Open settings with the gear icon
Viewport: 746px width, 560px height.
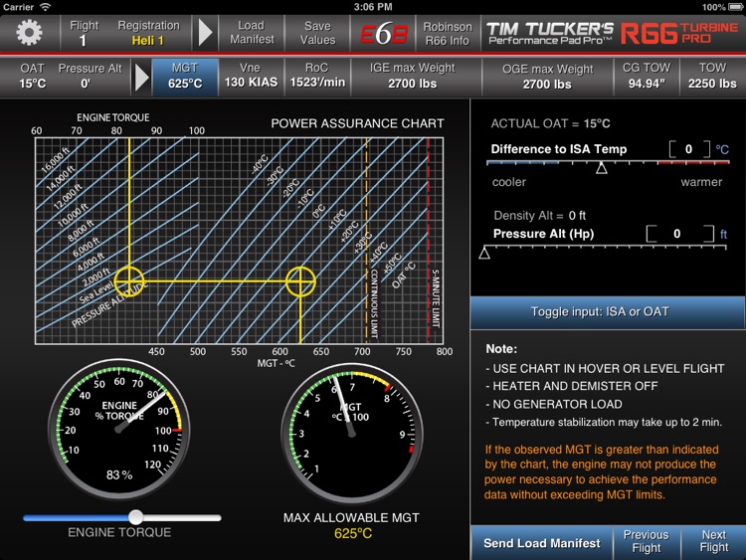pos(29,33)
